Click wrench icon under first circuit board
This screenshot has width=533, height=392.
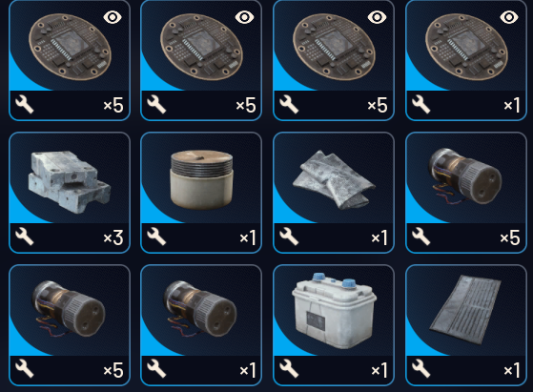click(25, 104)
